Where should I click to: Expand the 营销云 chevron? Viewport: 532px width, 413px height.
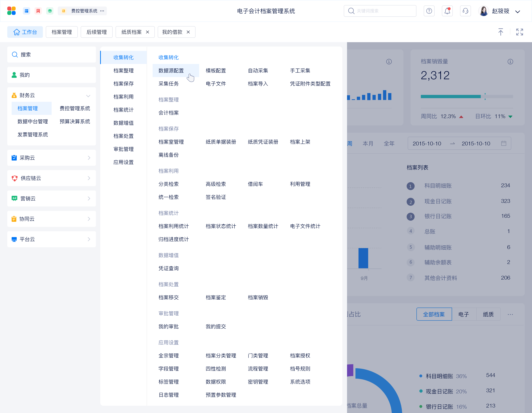point(89,198)
